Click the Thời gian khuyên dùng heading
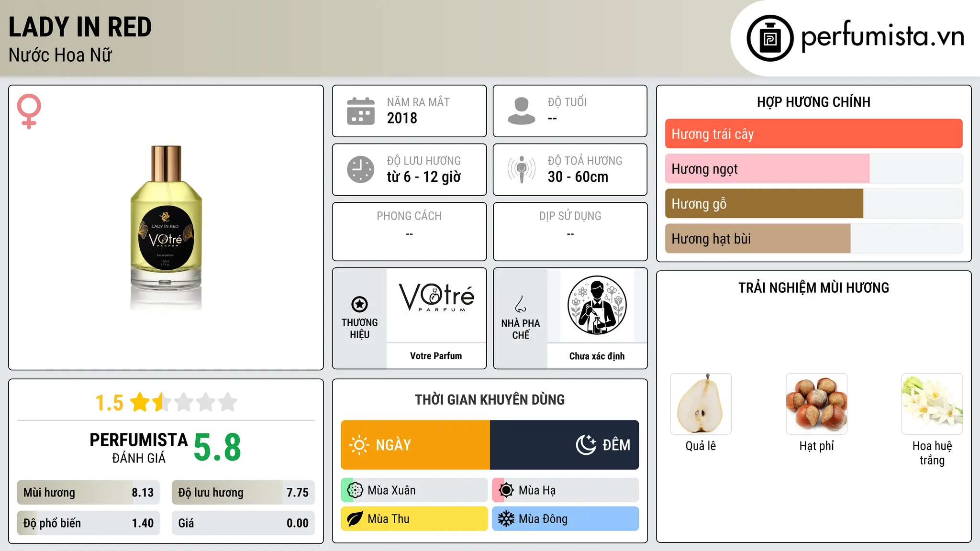Image resolution: width=980 pixels, height=551 pixels. click(x=490, y=399)
